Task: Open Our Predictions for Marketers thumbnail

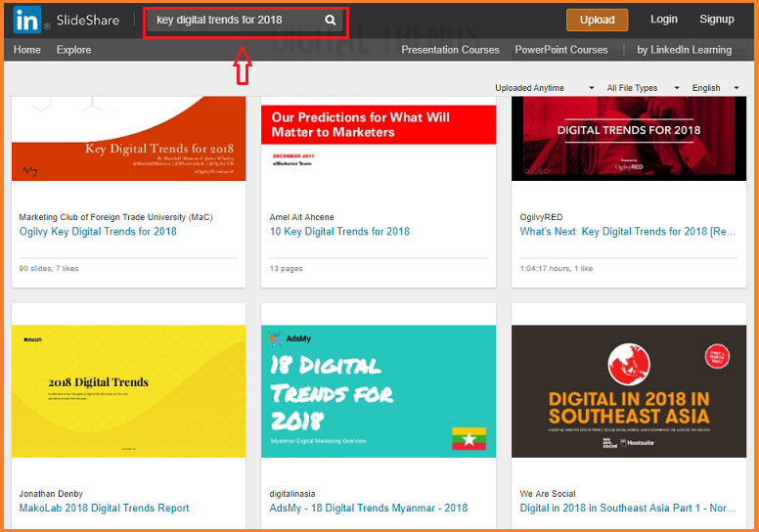Action: coord(379,139)
